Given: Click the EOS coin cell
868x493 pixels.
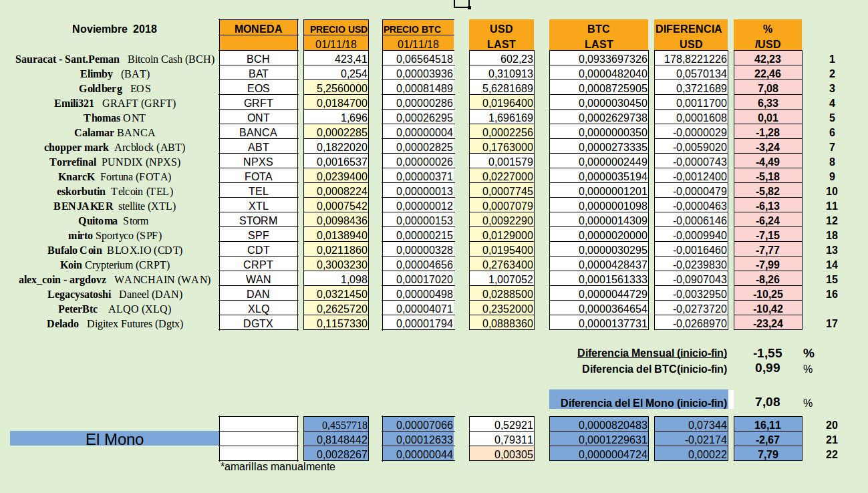Looking at the screenshot, I should pyautogui.click(x=259, y=88).
